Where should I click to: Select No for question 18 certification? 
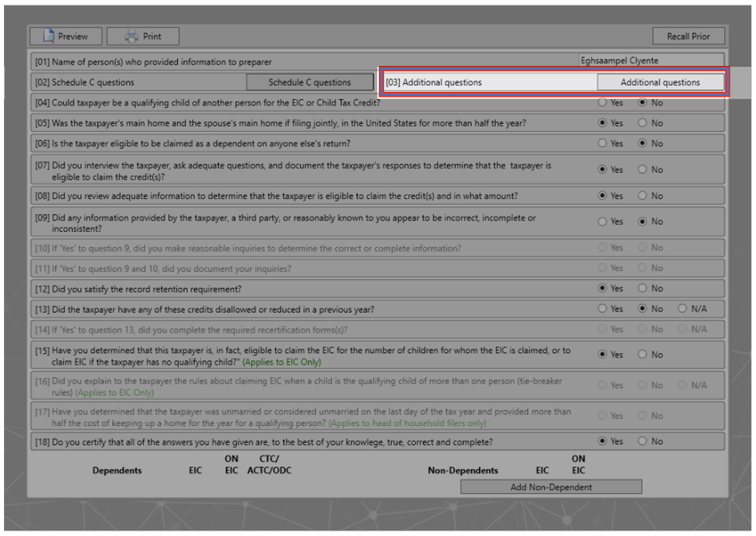click(643, 441)
